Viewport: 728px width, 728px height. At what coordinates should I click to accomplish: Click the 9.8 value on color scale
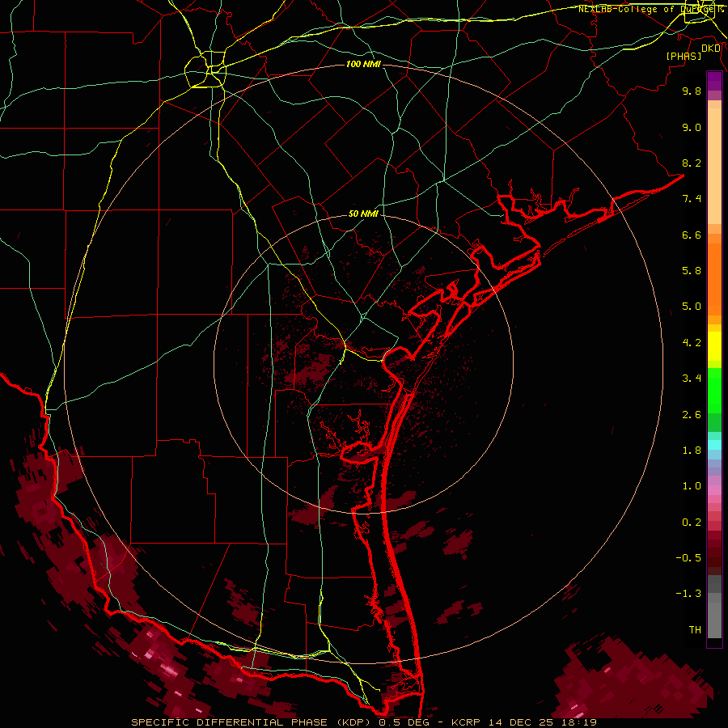[692, 91]
